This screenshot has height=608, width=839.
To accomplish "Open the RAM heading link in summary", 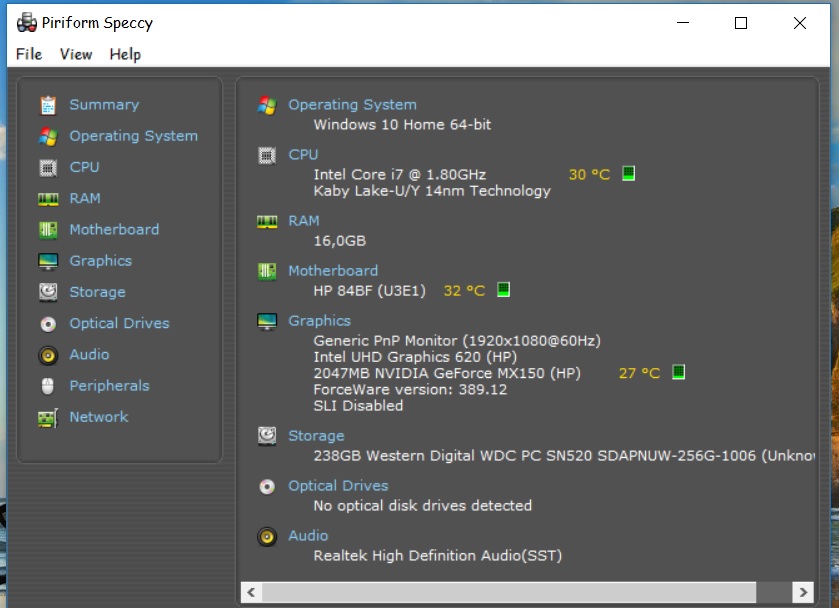I will (304, 221).
